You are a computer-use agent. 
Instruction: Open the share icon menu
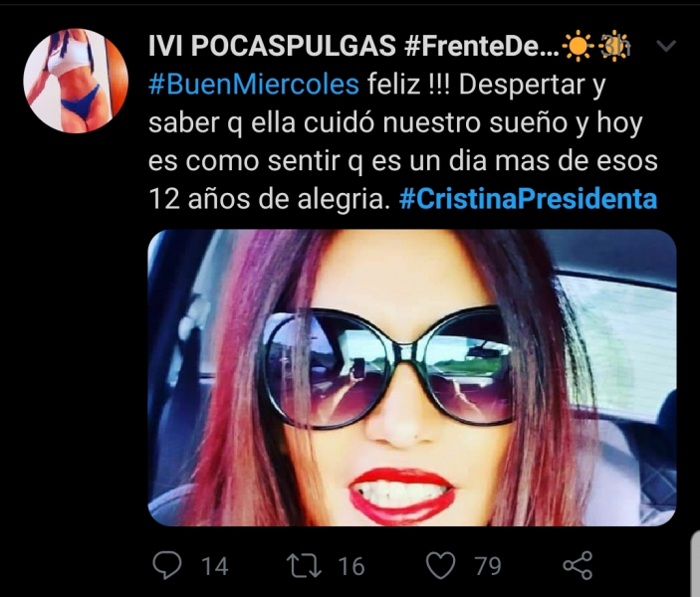point(578,565)
